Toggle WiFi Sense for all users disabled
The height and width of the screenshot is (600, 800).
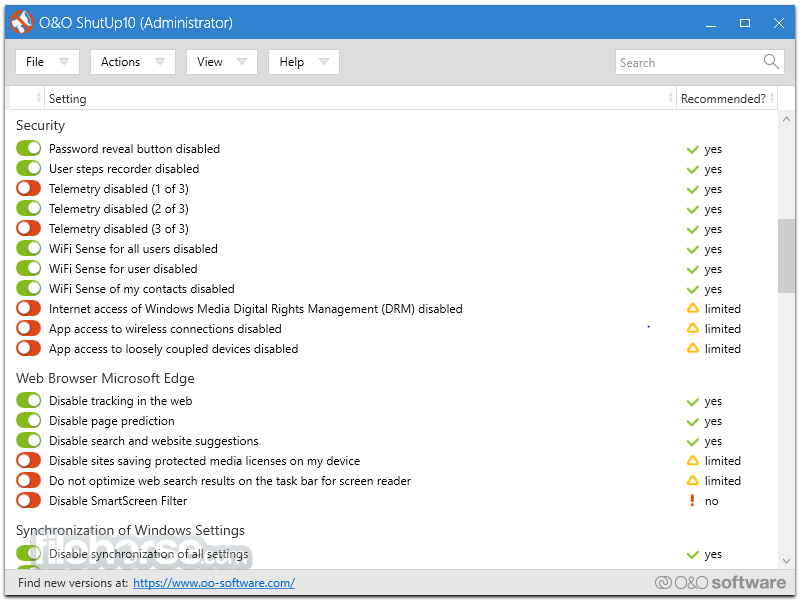[29, 248]
